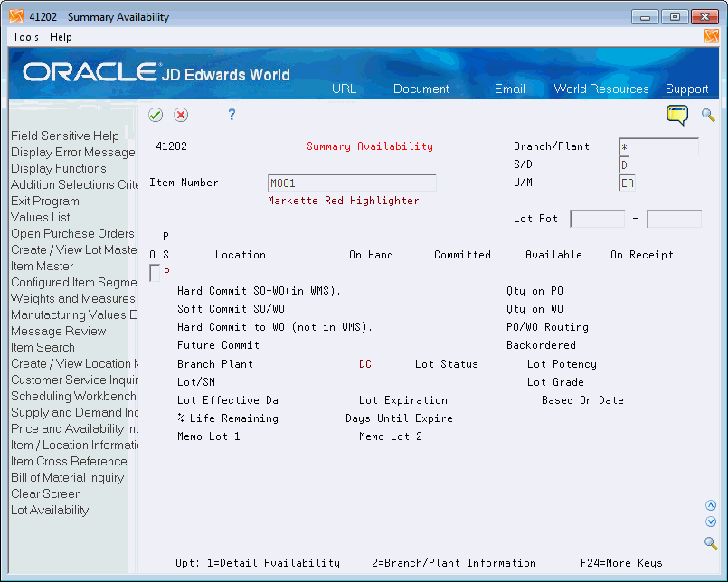Click the red X cancel icon

(181, 115)
